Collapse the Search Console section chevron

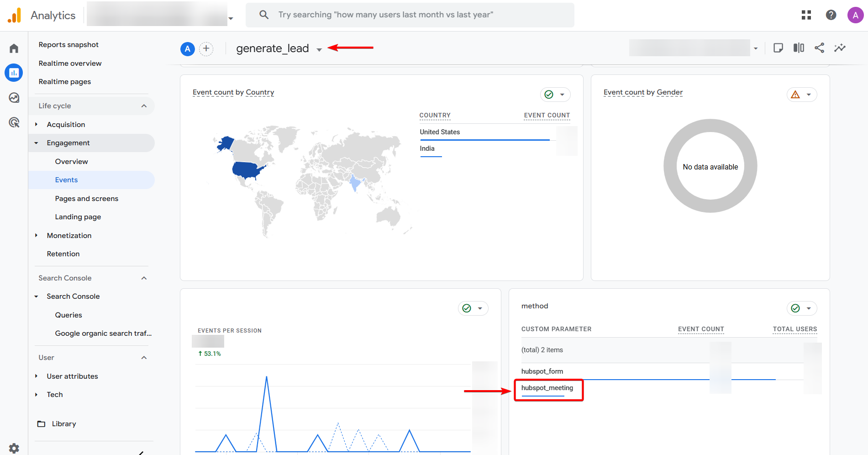[144, 278]
